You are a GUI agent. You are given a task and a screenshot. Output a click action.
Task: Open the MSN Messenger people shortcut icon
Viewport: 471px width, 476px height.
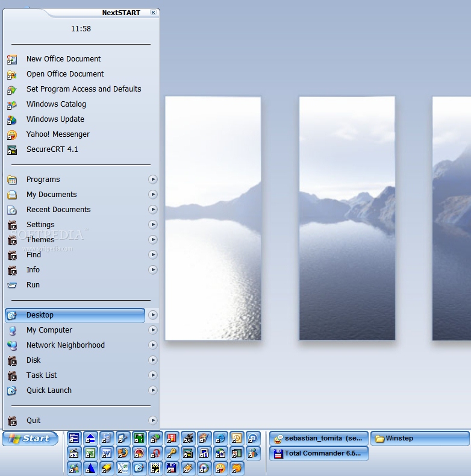[253, 453]
